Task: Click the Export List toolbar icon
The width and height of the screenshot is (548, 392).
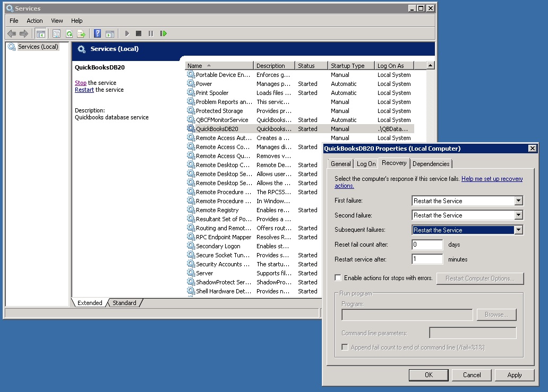Action: (x=81, y=33)
